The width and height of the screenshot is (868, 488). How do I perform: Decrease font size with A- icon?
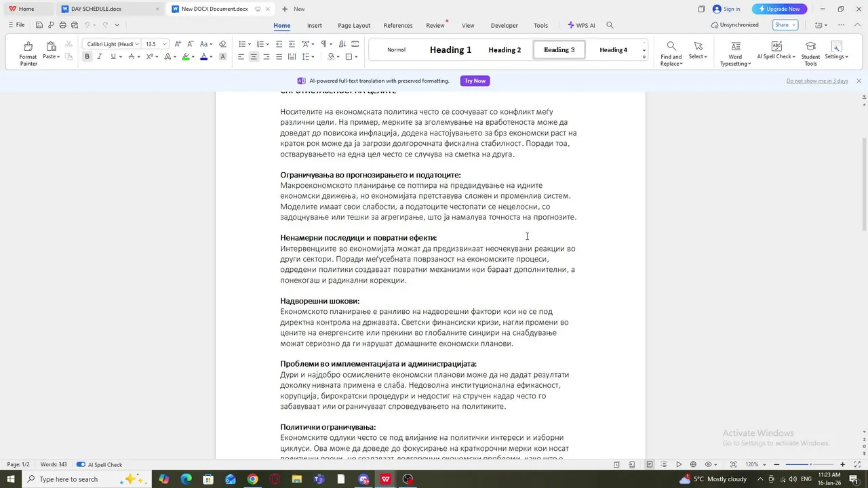[191, 44]
